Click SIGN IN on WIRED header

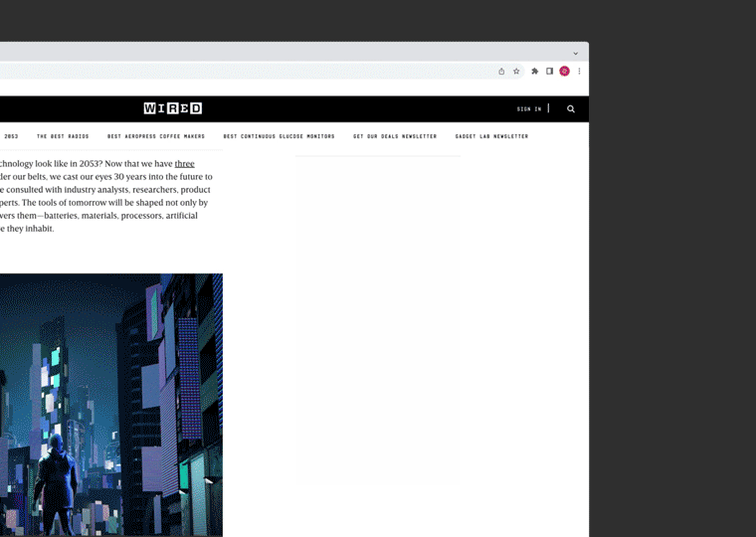[529, 109]
